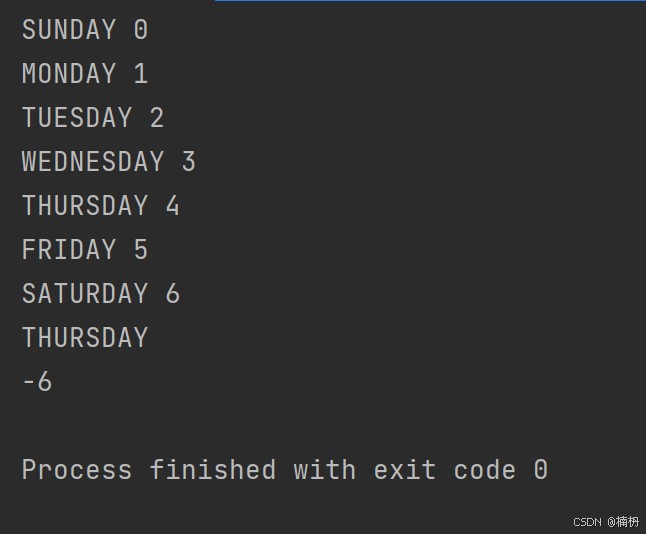
Task: Click the number 6 after SATURDAY
Action: coord(173,294)
